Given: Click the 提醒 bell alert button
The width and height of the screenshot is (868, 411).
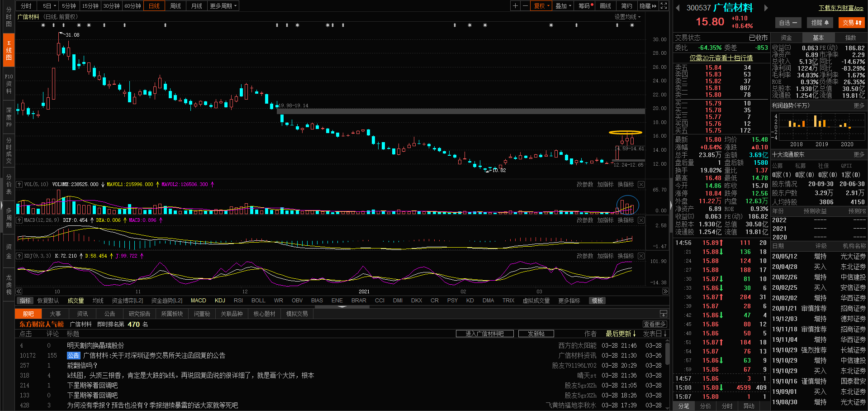Looking at the screenshot, I should (820, 23).
